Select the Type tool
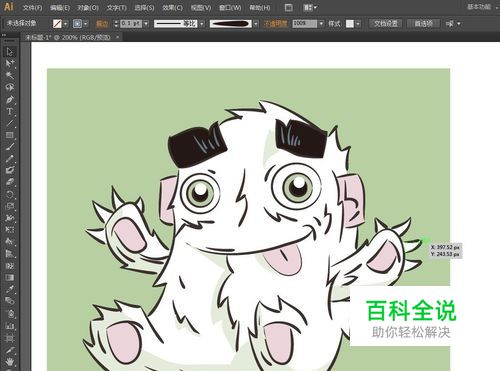500x371 pixels. pos(9,111)
